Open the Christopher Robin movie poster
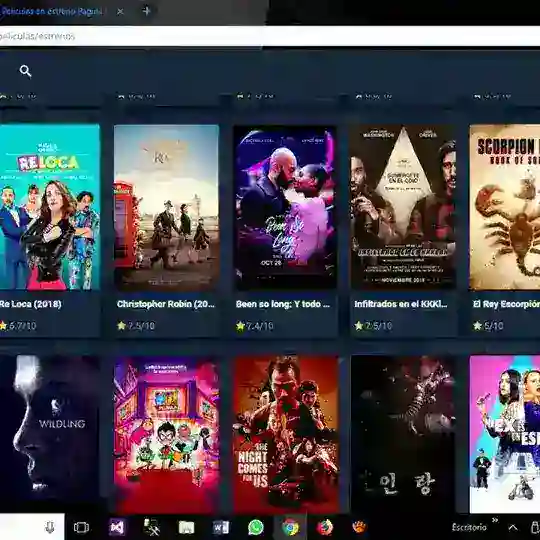 click(166, 207)
